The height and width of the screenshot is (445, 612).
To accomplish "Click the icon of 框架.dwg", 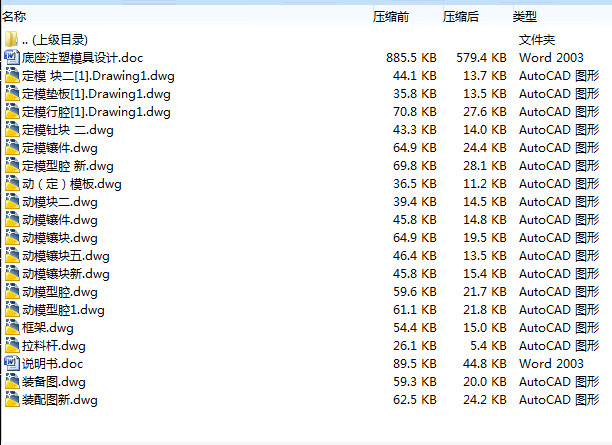I will (12, 327).
